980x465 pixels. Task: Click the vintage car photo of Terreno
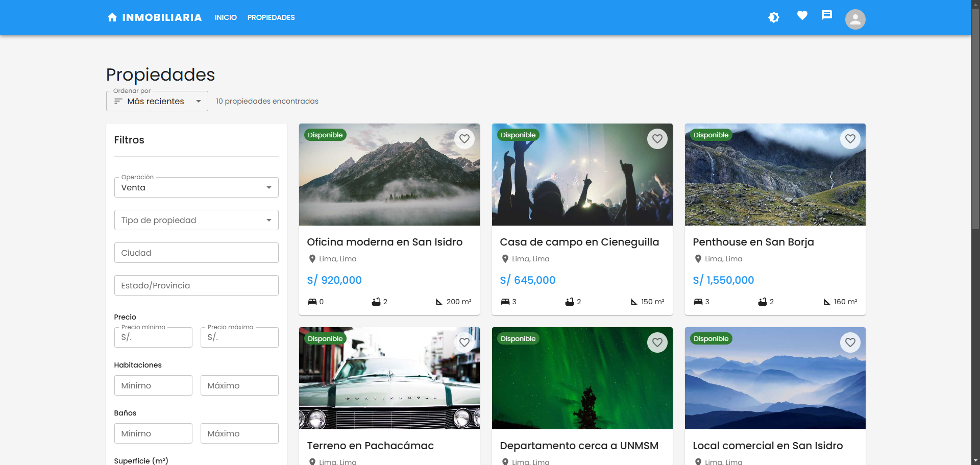coord(389,378)
